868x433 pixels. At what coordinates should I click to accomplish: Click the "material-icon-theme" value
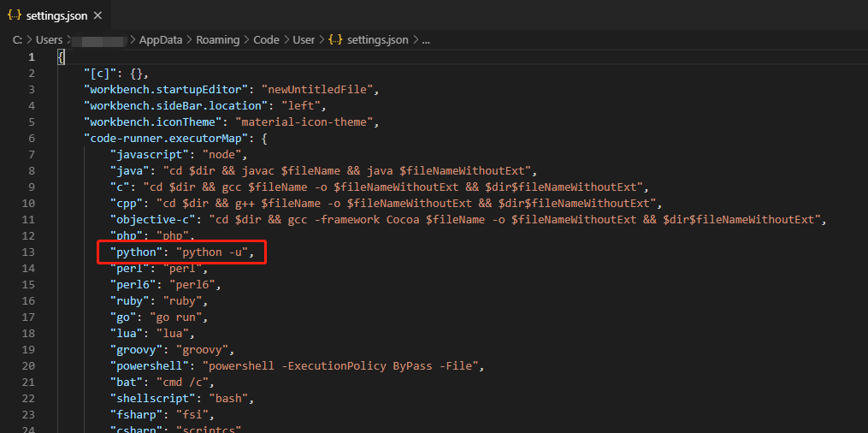tap(305, 122)
